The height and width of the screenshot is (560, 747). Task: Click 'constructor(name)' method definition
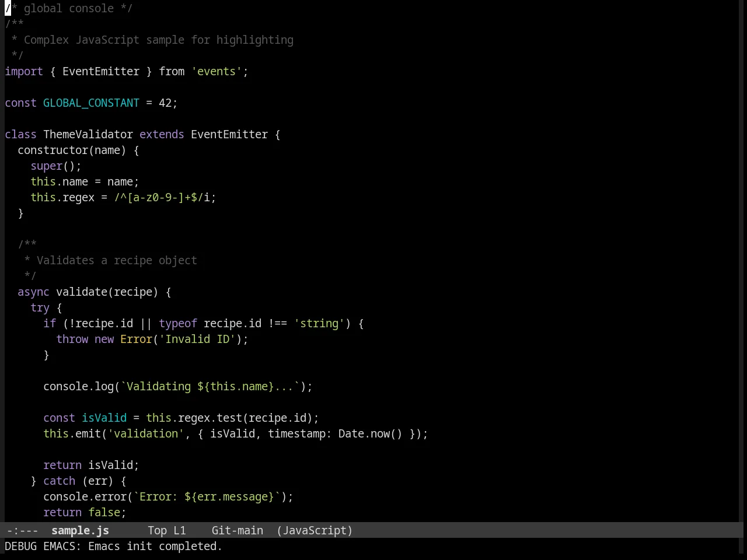tap(72, 150)
